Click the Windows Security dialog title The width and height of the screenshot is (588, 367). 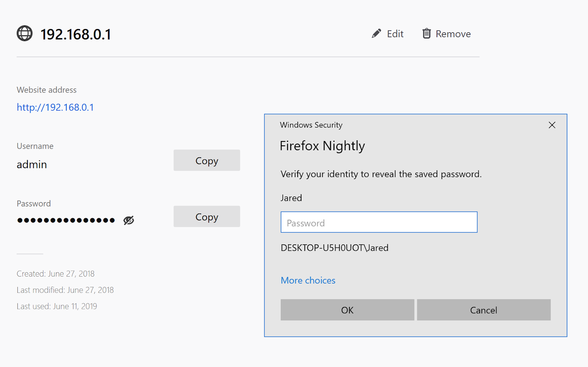tap(311, 125)
